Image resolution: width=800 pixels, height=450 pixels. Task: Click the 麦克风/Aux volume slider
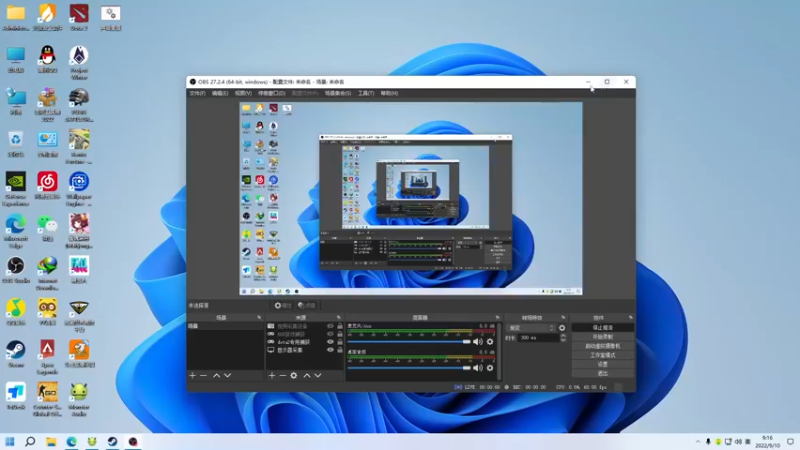point(409,342)
